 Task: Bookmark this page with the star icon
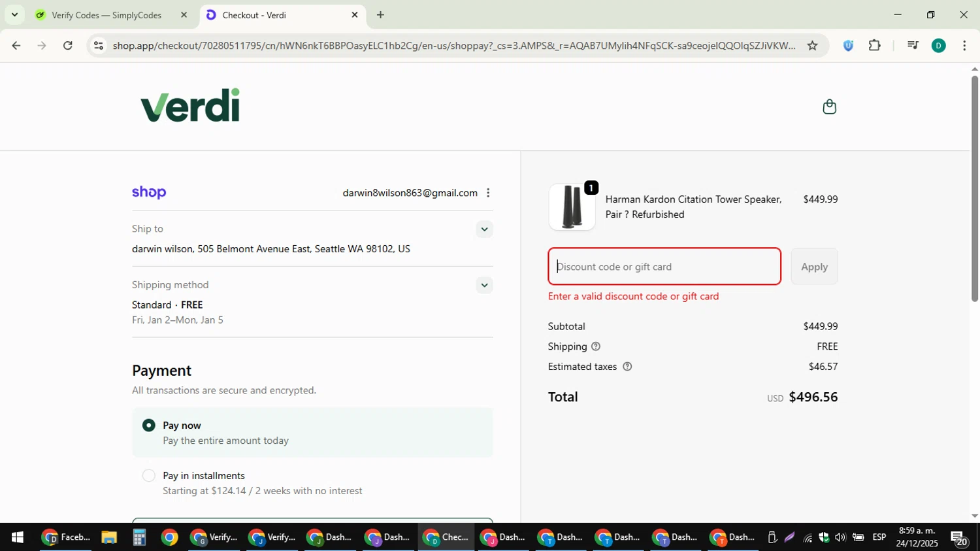[x=812, y=45]
